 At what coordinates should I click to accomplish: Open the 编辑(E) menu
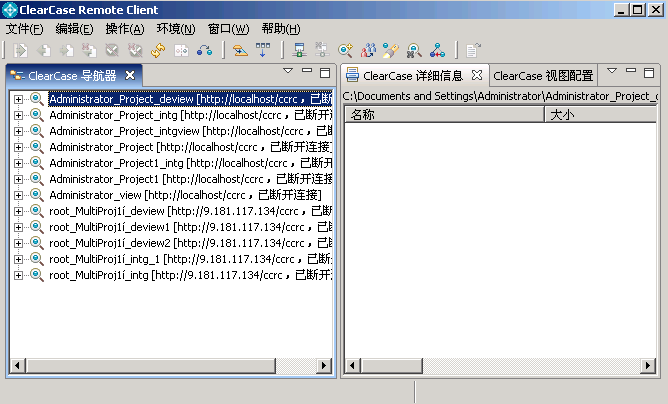[75, 29]
